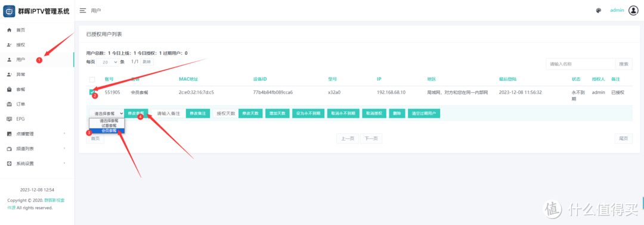The height and width of the screenshot is (225, 644).
Task: Open the 请选择套餐 package dropdown
Action: click(106, 114)
